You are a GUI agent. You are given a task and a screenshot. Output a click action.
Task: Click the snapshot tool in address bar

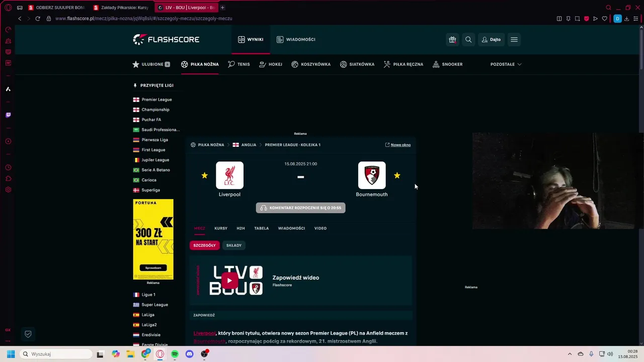tap(577, 19)
